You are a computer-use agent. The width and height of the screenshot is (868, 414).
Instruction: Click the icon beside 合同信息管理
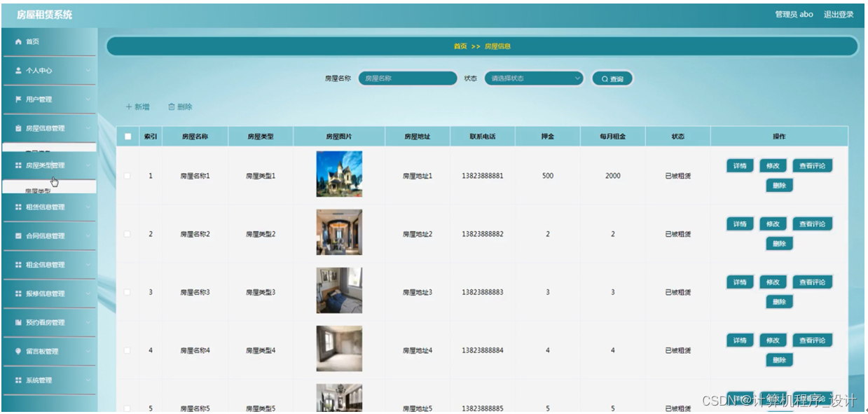18,236
